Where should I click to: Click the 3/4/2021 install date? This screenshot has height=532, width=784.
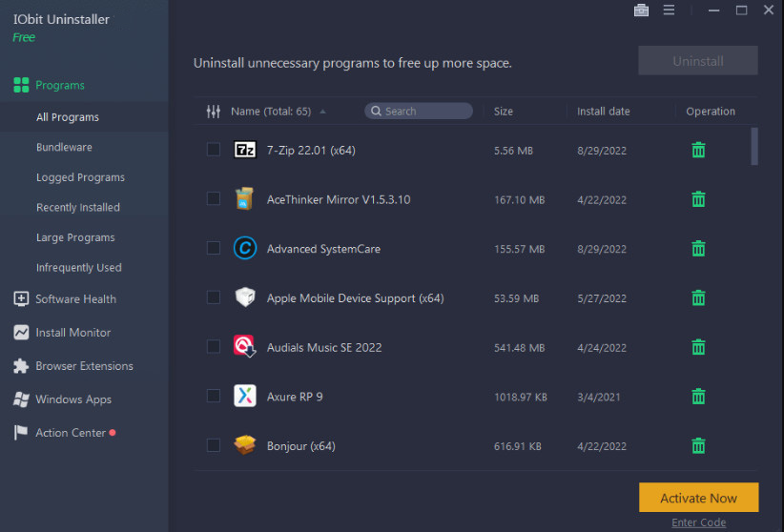[599, 397]
